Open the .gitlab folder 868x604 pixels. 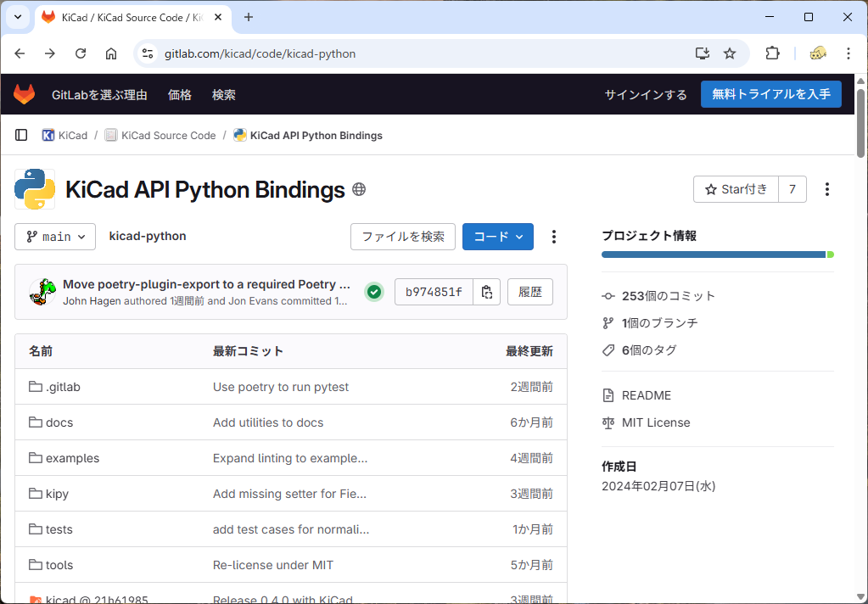click(63, 387)
